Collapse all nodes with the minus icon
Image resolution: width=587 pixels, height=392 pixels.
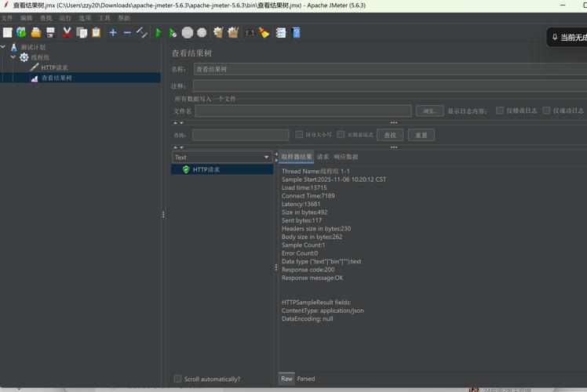pyautogui.click(x=127, y=33)
